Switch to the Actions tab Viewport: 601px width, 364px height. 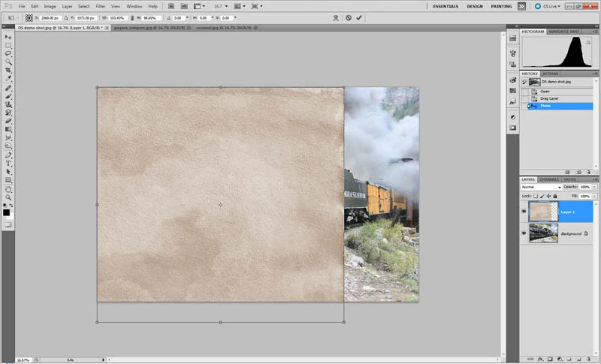pos(550,74)
